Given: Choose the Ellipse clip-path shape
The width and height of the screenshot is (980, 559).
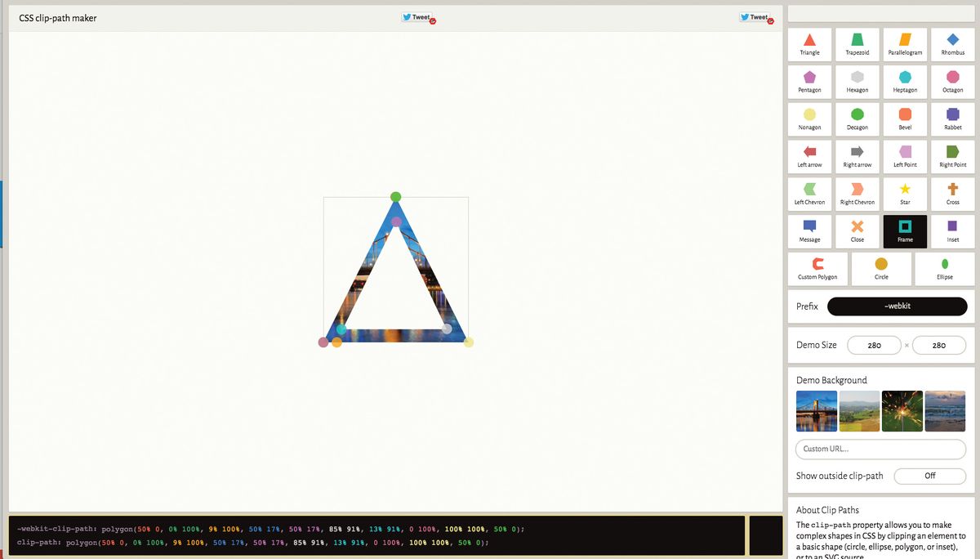Looking at the screenshot, I should point(944,268).
